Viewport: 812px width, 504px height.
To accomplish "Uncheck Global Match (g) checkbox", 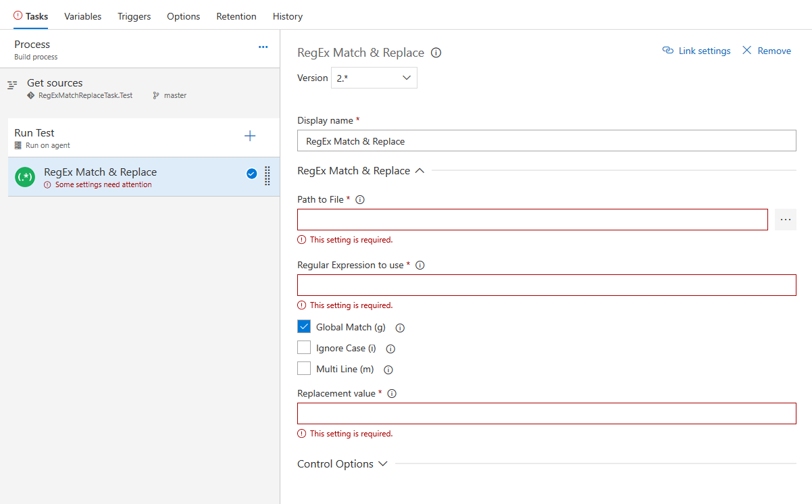I will coord(304,327).
